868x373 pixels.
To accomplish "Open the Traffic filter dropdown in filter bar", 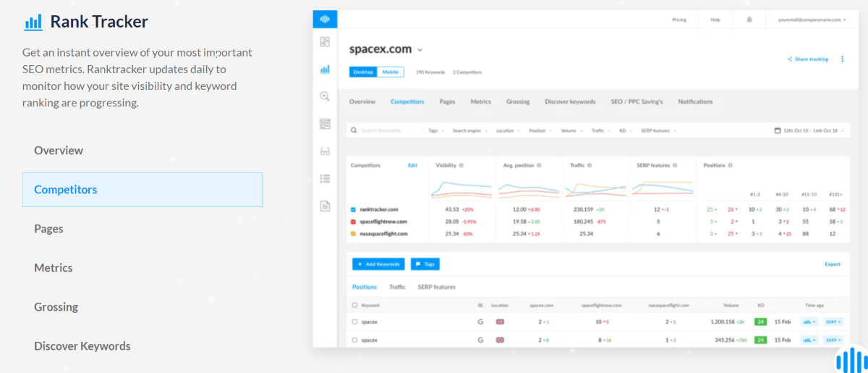I will (x=600, y=131).
